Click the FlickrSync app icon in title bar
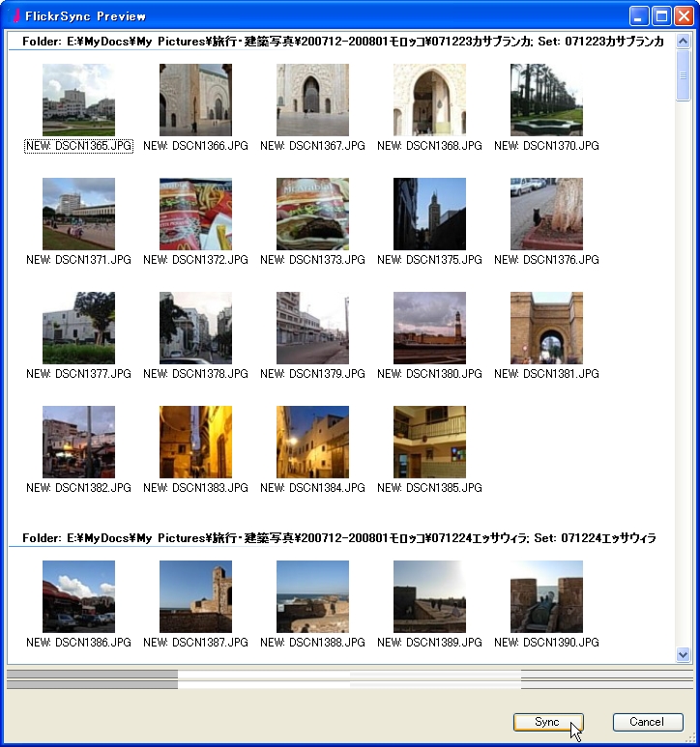This screenshot has height=747, width=700. coord(15,15)
